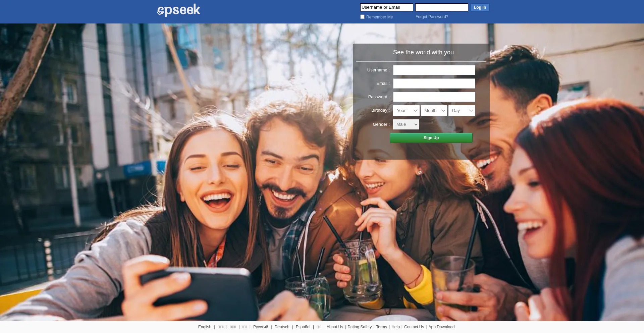644x333 pixels.
Task: Click the Log In button
Action: pyautogui.click(x=480, y=7)
